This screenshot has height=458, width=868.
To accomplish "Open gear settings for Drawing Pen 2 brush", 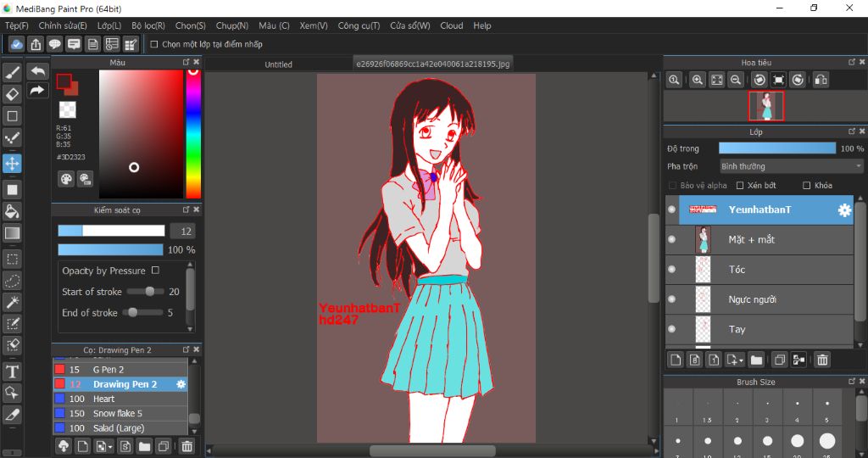I will point(181,384).
